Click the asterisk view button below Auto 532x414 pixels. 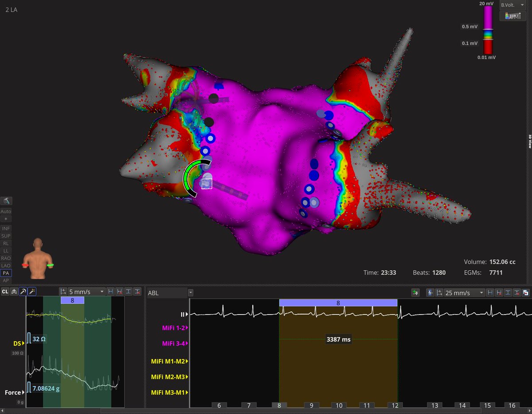6,219
